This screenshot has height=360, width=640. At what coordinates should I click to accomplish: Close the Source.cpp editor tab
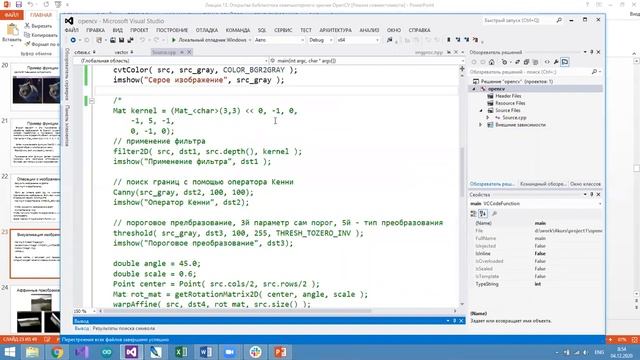point(189,52)
